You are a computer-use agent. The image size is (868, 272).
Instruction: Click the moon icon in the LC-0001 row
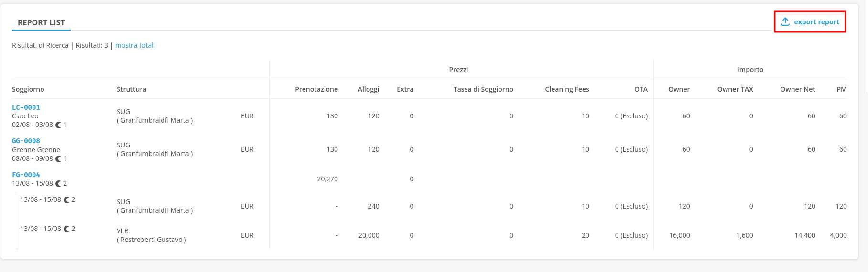58,125
